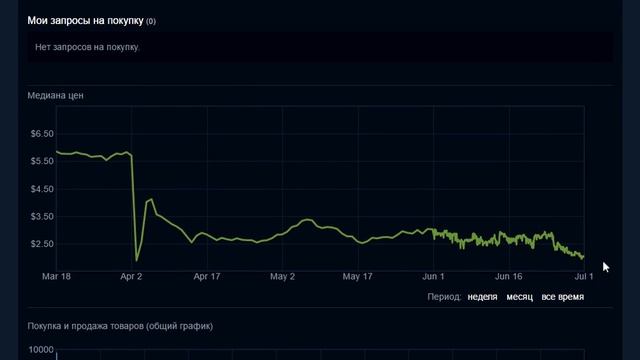Click the 'Медиана цен' chart title
The image size is (640, 360).
(x=56, y=95)
